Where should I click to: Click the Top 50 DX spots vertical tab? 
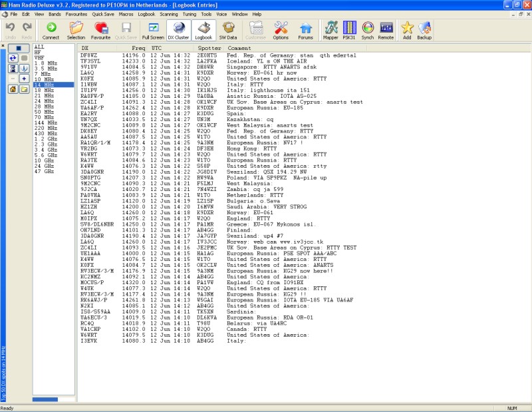3,373
